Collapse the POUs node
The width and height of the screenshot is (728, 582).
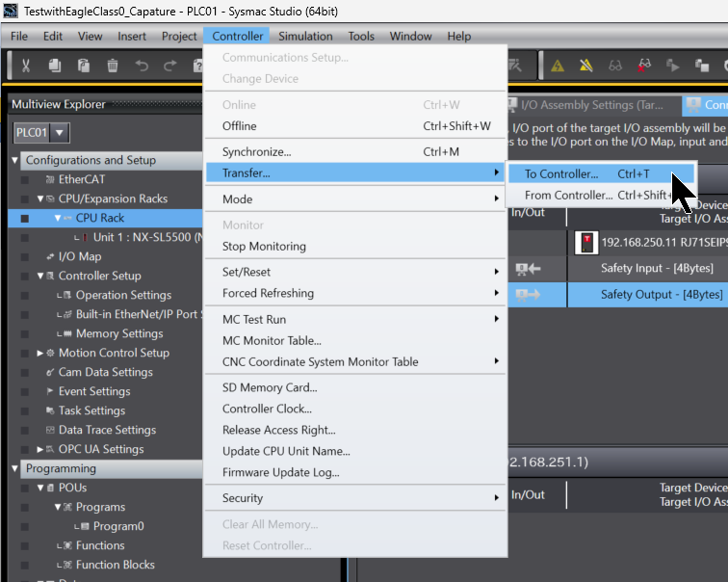[x=40, y=488]
